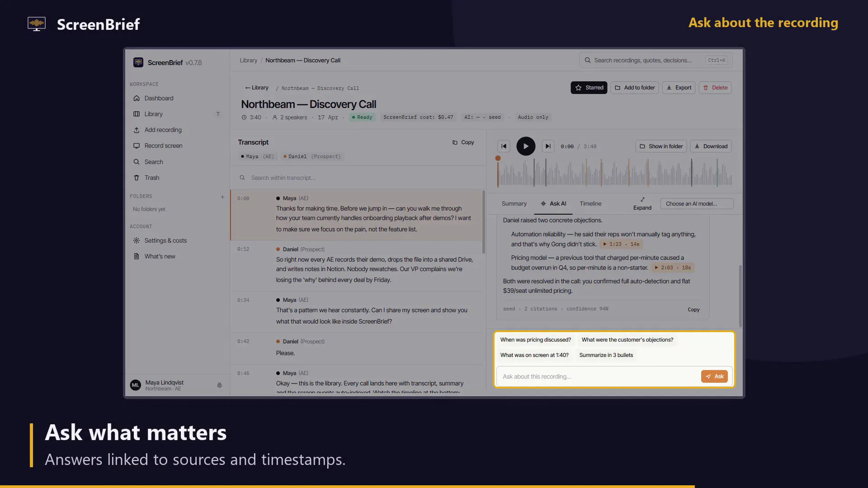Click the Audio only tag
Screen dimensions: 868x488
coord(533,117)
